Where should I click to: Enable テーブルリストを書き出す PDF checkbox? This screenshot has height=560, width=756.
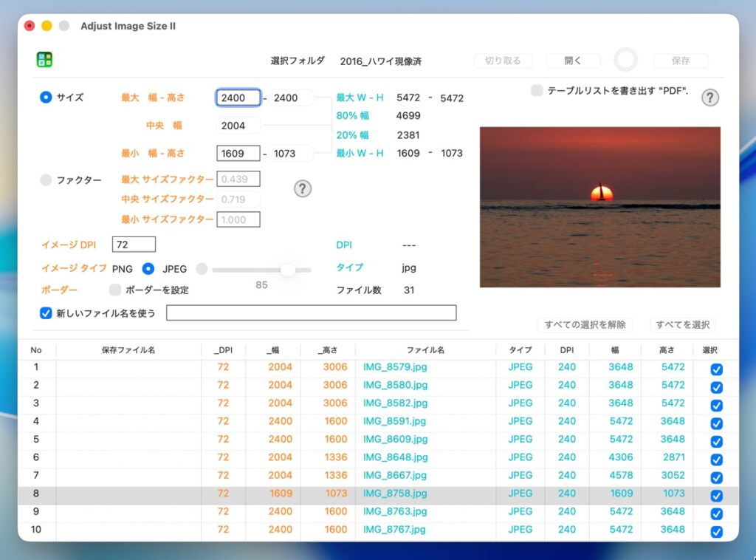coord(537,90)
